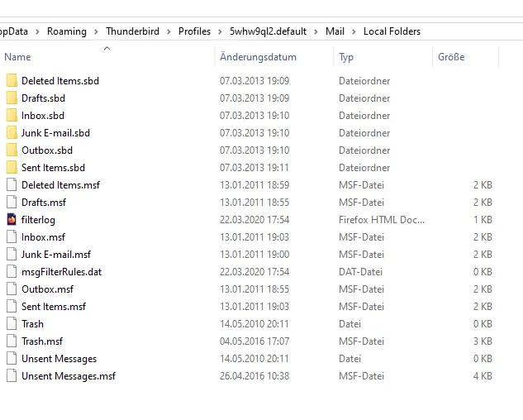This screenshot has width=523, height=420.
Task: Select the file name Unsent Messages.msf
Action: (69, 376)
